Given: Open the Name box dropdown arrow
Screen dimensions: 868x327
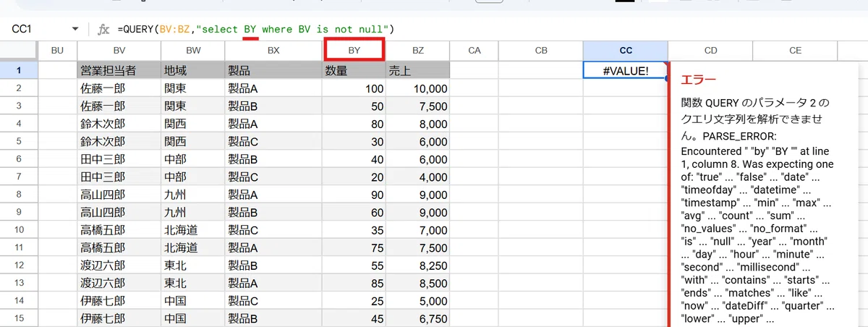Looking at the screenshot, I should point(75,29).
